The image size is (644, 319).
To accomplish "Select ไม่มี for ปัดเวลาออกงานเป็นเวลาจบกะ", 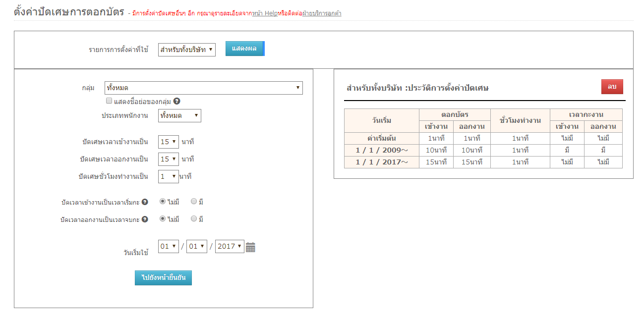I will [163, 219].
